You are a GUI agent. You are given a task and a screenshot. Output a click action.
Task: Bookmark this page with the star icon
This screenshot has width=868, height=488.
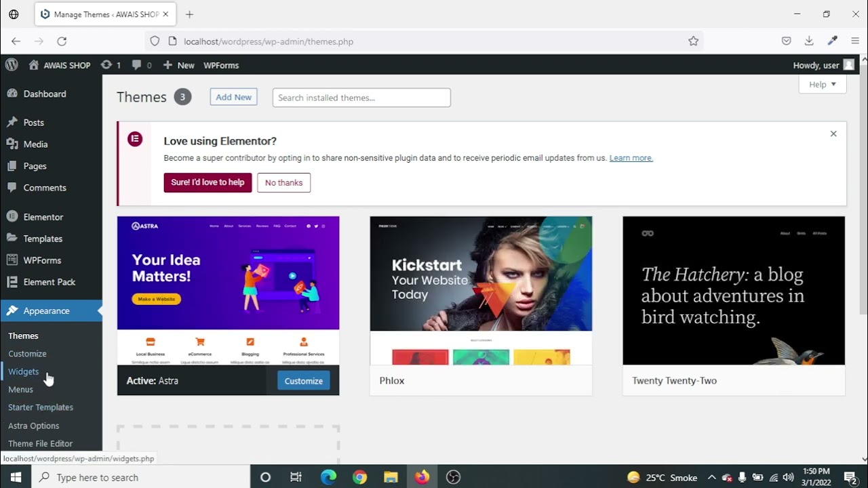pyautogui.click(x=693, y=41)
